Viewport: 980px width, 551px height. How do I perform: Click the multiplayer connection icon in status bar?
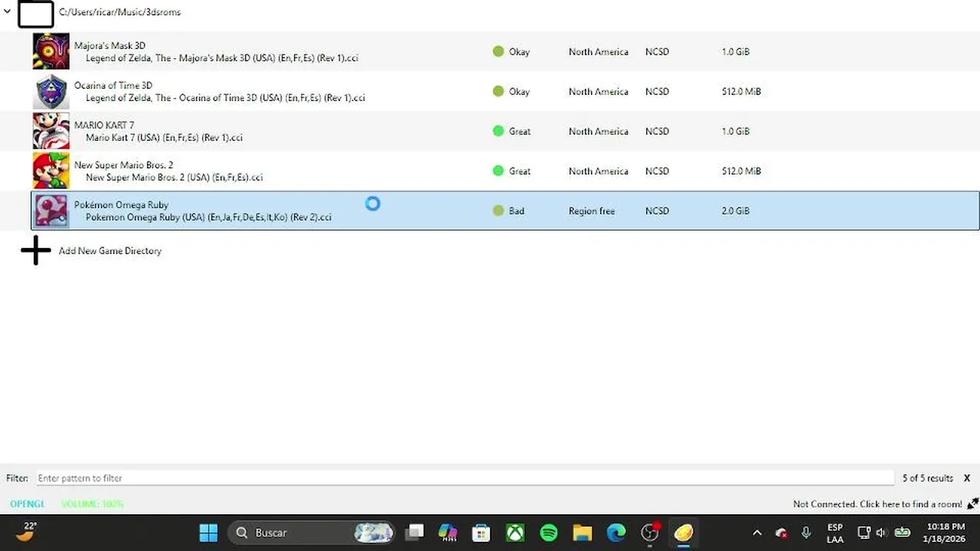point(972,504)
